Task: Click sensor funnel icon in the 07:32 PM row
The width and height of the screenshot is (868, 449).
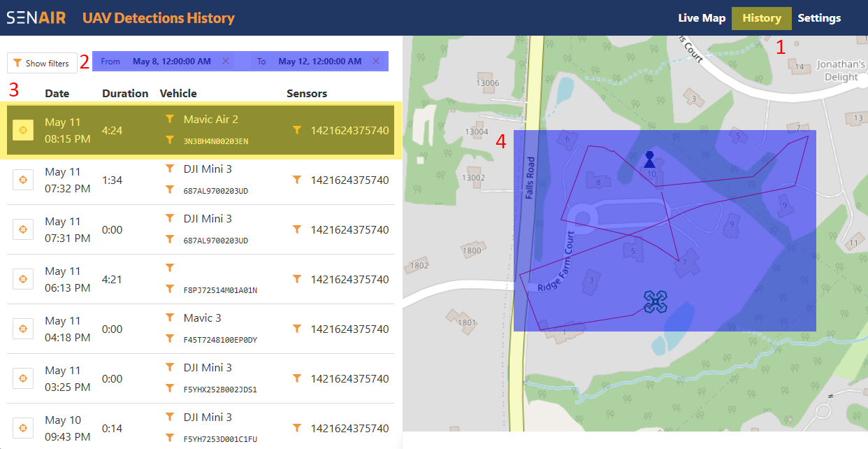Action: [x=297, y=180]
